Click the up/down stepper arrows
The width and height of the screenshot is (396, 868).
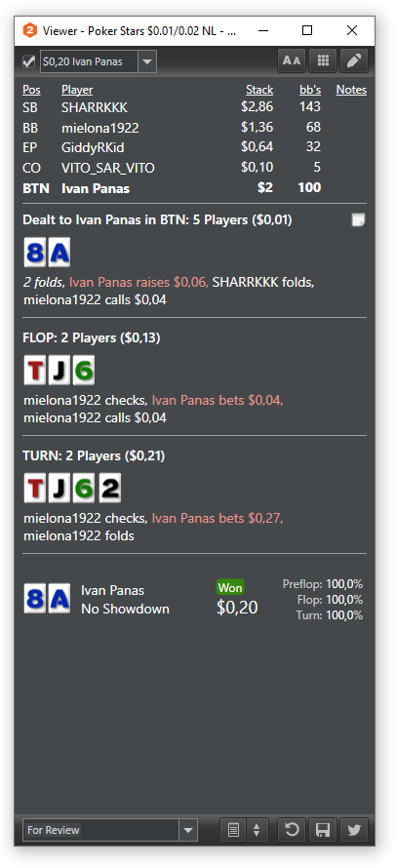(257, 830)
